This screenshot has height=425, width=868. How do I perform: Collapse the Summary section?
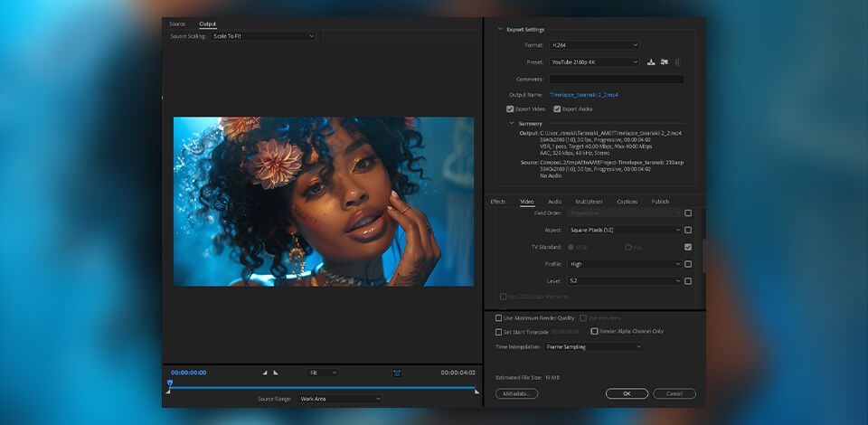[512, 123]
